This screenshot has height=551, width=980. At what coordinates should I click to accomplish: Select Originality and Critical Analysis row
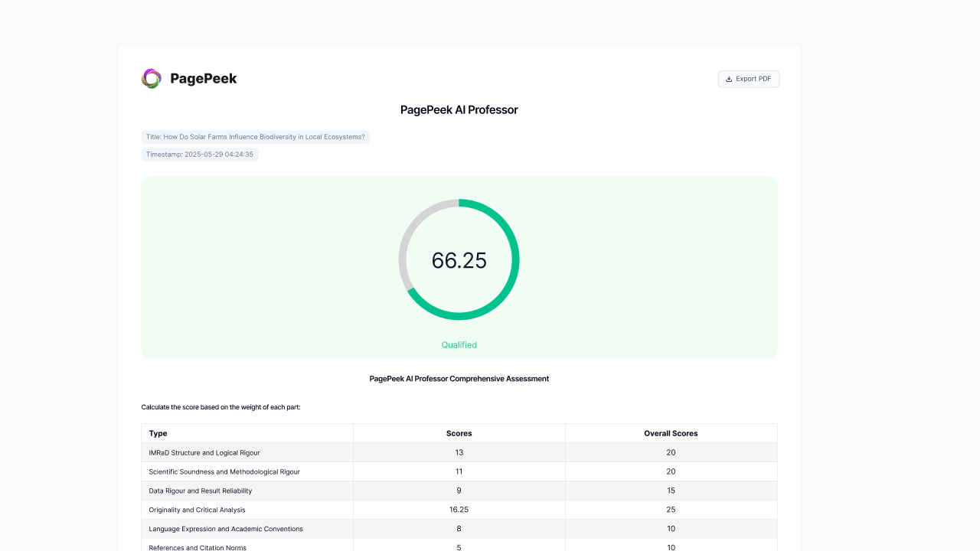[x=459, y=510]
